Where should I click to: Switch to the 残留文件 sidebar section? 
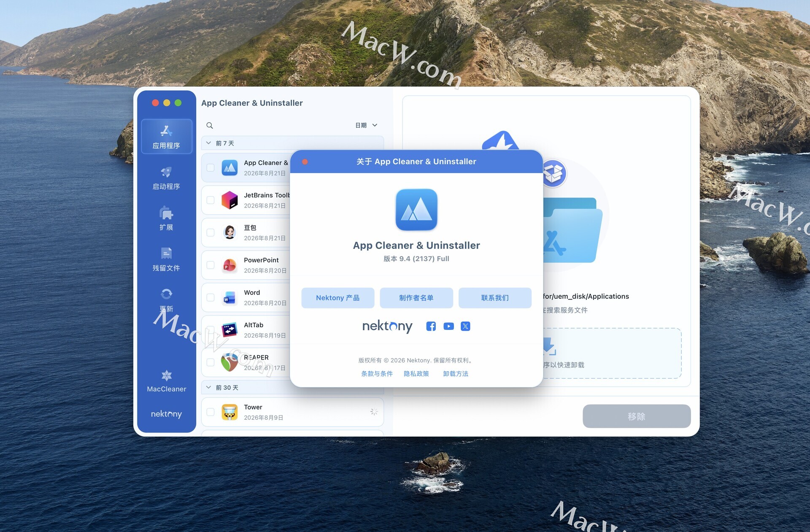[166, 259]
